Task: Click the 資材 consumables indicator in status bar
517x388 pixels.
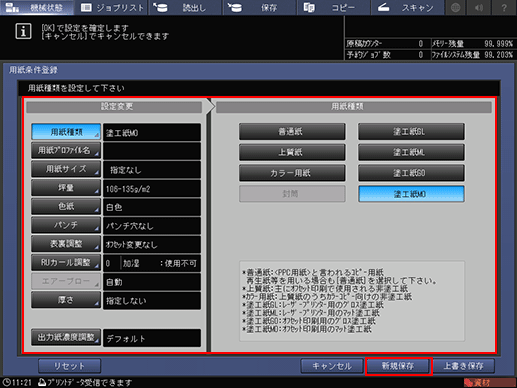Action: (x=489, y=383)
